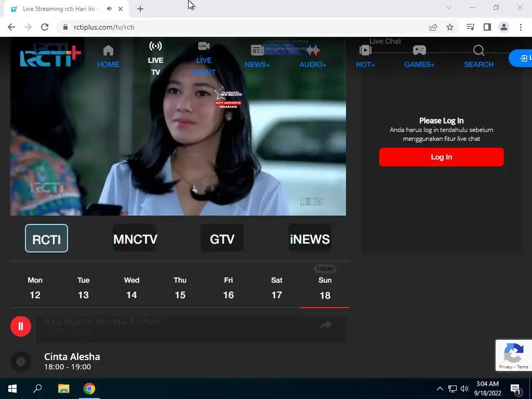Open the tab search dropdown arrow
The height and width of the screenshot is (399, 532).
pyautogui.click(x=448, y=7)
